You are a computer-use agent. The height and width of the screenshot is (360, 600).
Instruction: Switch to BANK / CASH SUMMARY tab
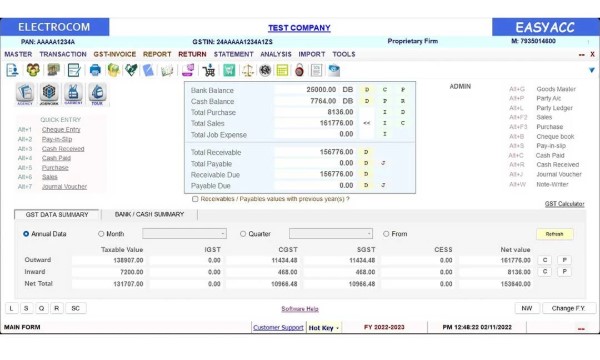coord(150,214)
